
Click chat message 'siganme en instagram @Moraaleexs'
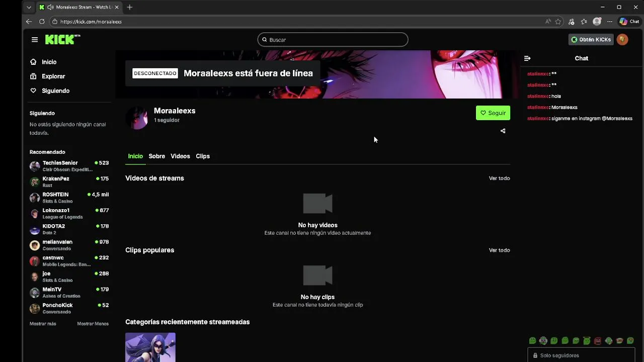(592, 119)
